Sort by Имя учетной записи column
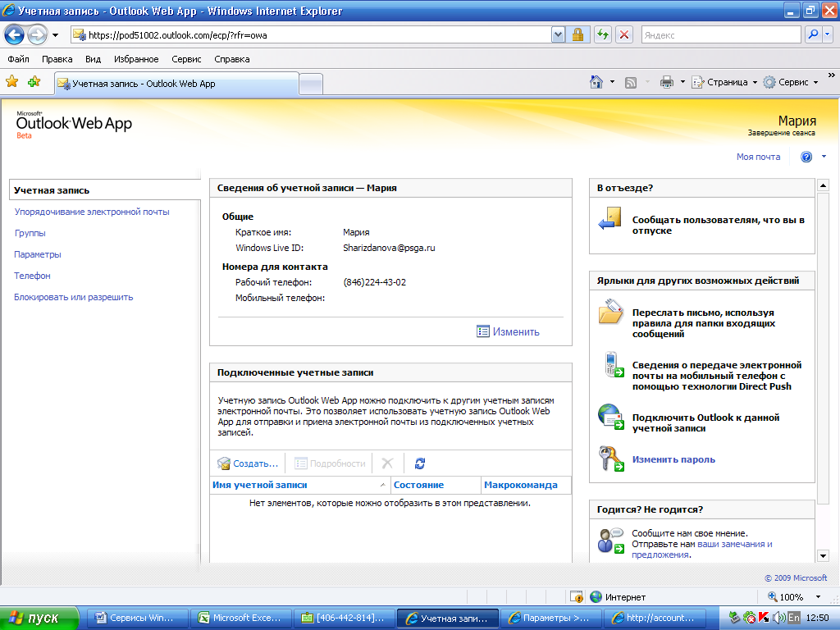840x630 pixels. click(x=299, y=485)
